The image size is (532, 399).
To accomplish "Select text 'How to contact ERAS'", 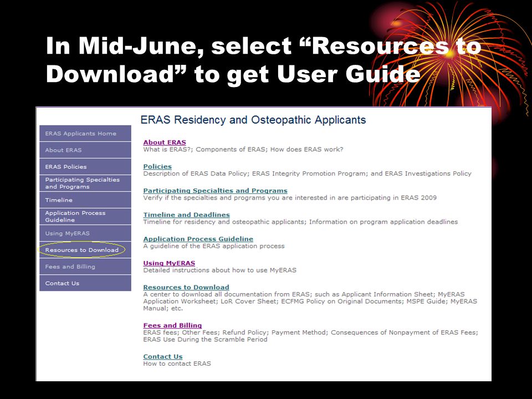I will click(x=177, y=364).
